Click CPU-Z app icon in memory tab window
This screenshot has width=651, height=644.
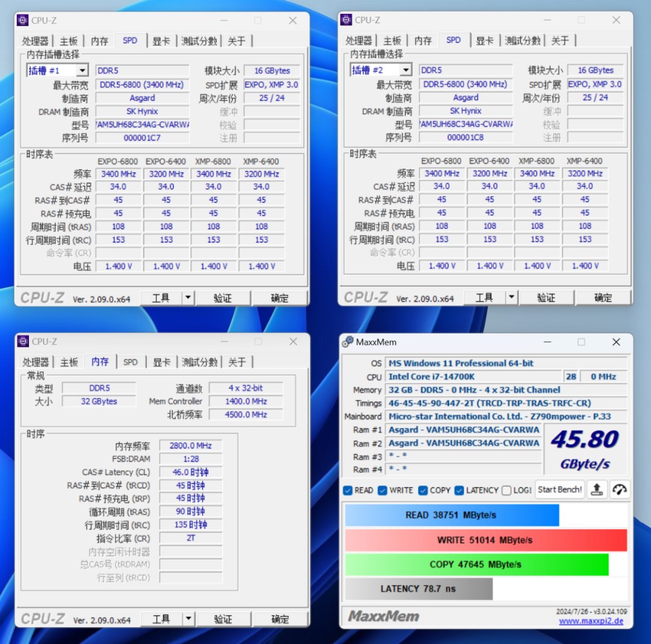(24, 341)
